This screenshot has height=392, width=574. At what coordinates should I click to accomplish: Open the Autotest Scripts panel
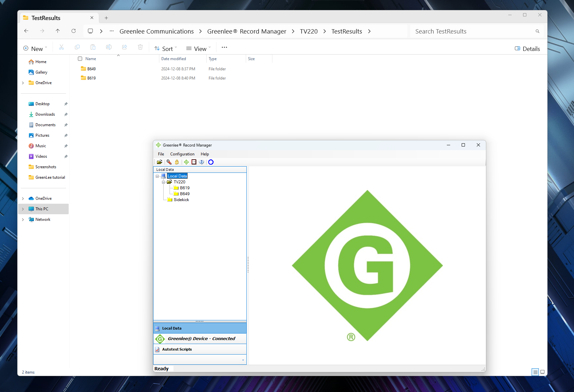pyautogui.click(x=177, y=349)
